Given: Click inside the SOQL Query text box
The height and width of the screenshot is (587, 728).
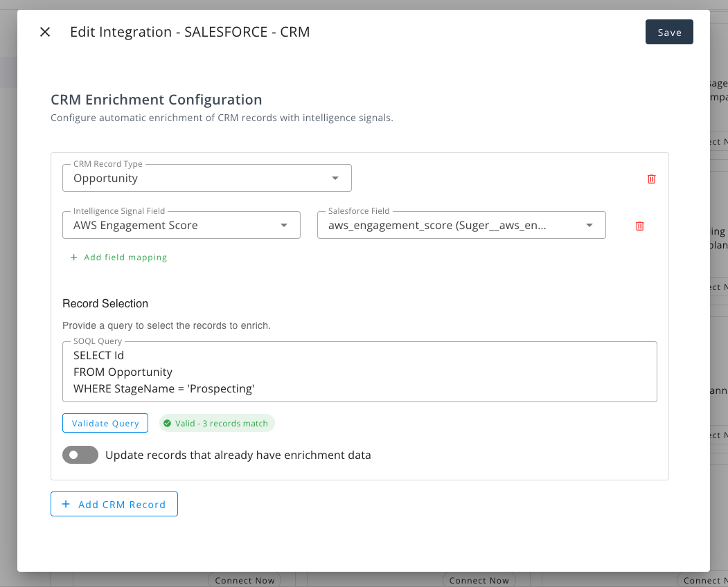Looking at the screenshot, I should [359, 372].
